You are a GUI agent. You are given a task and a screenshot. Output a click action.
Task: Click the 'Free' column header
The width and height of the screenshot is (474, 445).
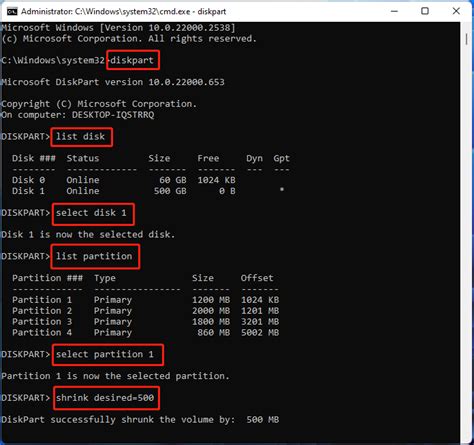(x=208, y=158)
